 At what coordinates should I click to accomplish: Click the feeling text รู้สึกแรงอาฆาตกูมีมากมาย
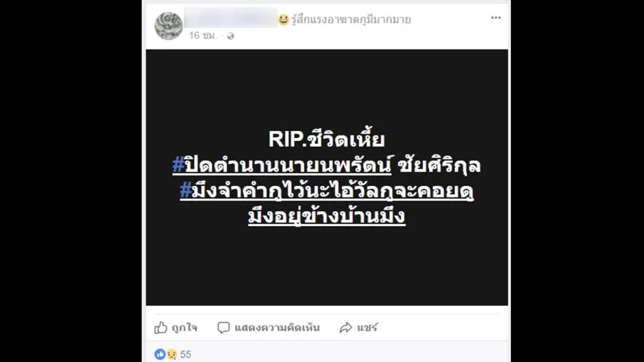351,19
